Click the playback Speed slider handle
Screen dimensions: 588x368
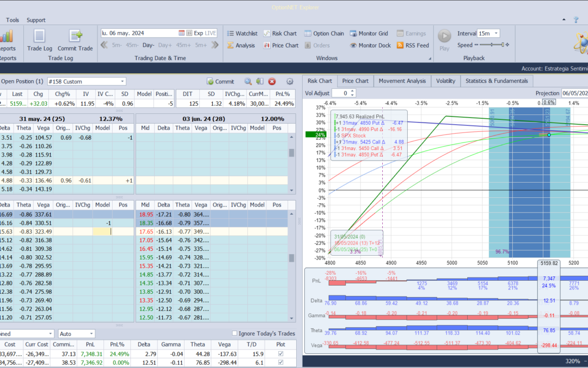(503, 45)
